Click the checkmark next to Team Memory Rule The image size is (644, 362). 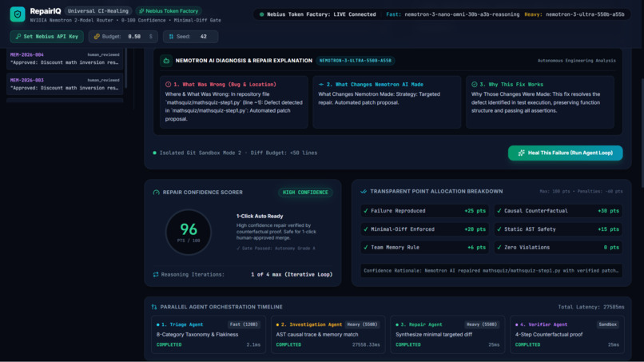coord(365,248)
